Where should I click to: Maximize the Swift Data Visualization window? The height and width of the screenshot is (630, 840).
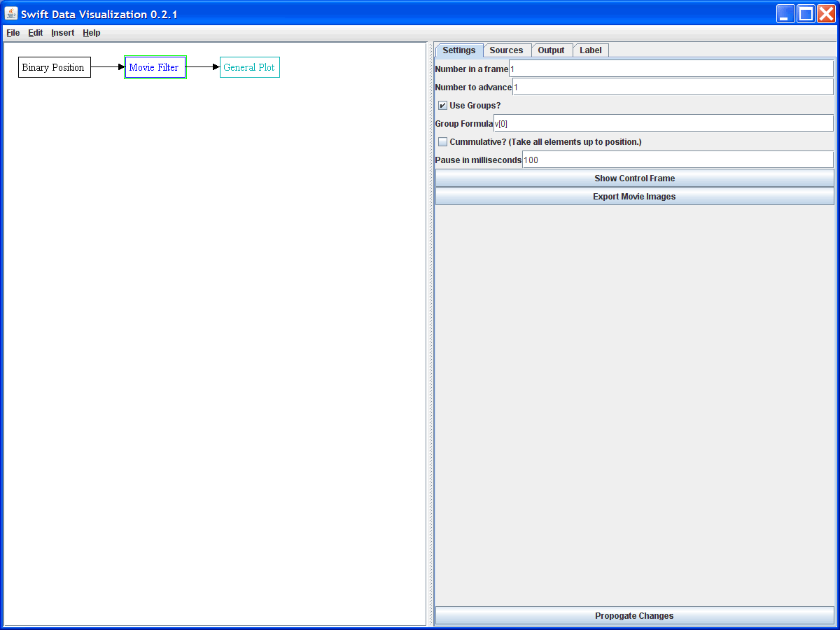coord(806,13)
